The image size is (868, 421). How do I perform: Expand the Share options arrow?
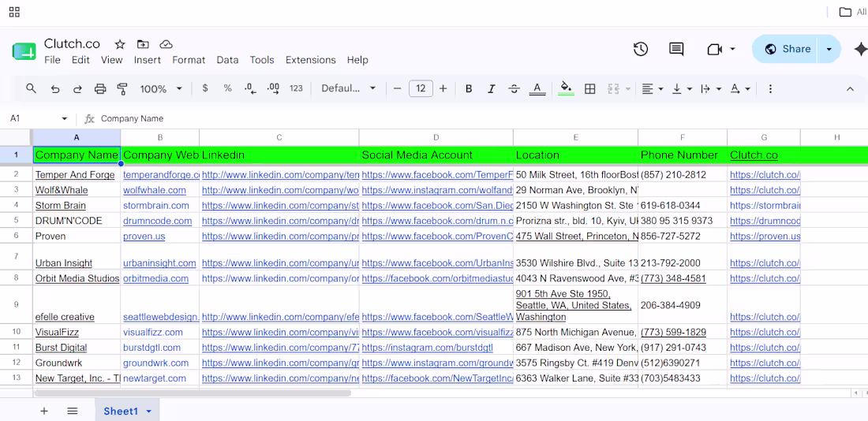coord(829,49)
